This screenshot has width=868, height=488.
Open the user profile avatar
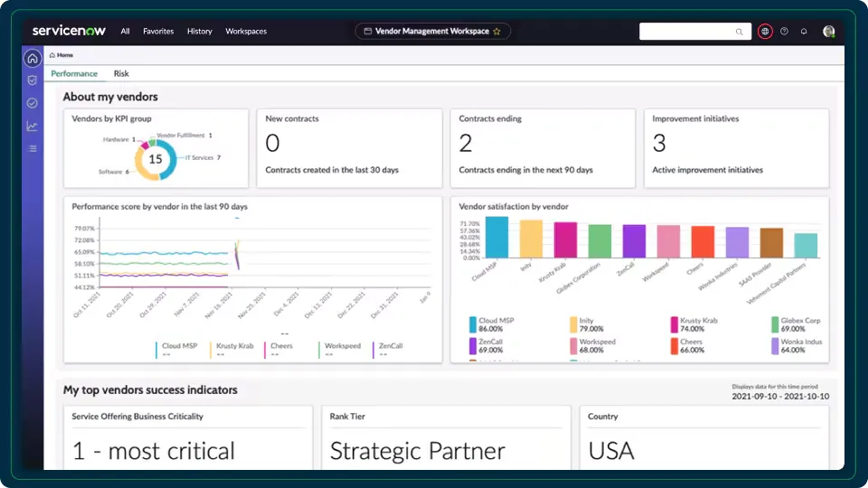click(829, 32)
